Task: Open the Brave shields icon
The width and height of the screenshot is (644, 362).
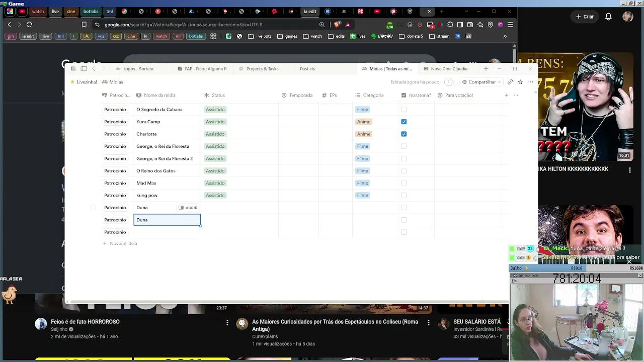Action: [337, 24]
